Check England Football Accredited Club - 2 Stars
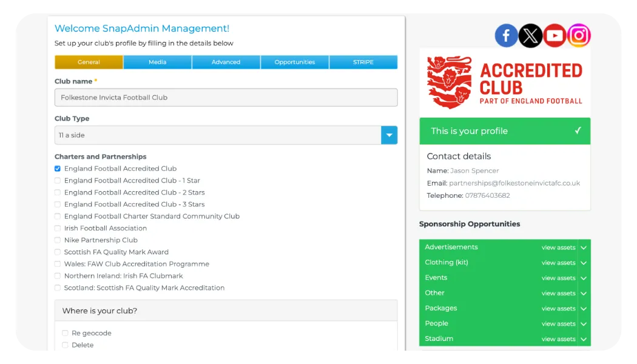637x364 pixels. tap(58, 192)
